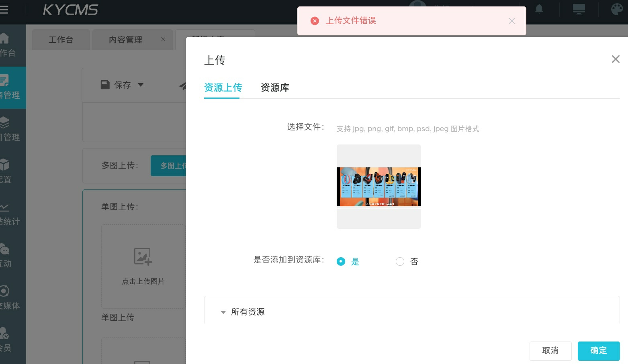628x364 pixels.
Task: Select the 是 radio button
Action: click(341, 262)
